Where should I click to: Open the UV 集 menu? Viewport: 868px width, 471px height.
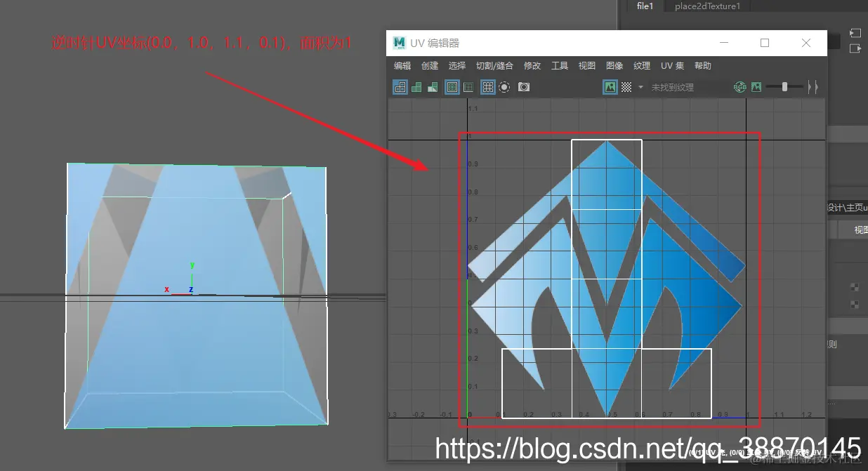pyautogui.click(x=672, y=66)
